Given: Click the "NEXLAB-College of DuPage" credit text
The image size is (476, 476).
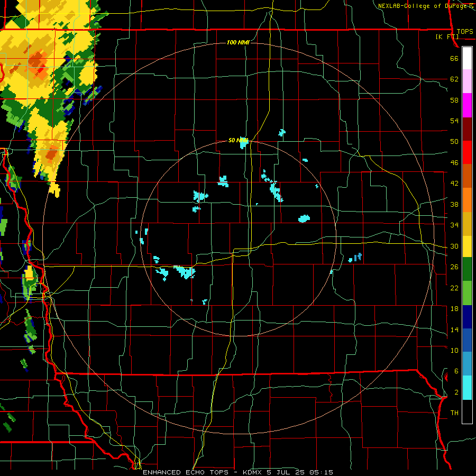Looking at the screenshot, I should pos(422,6).
